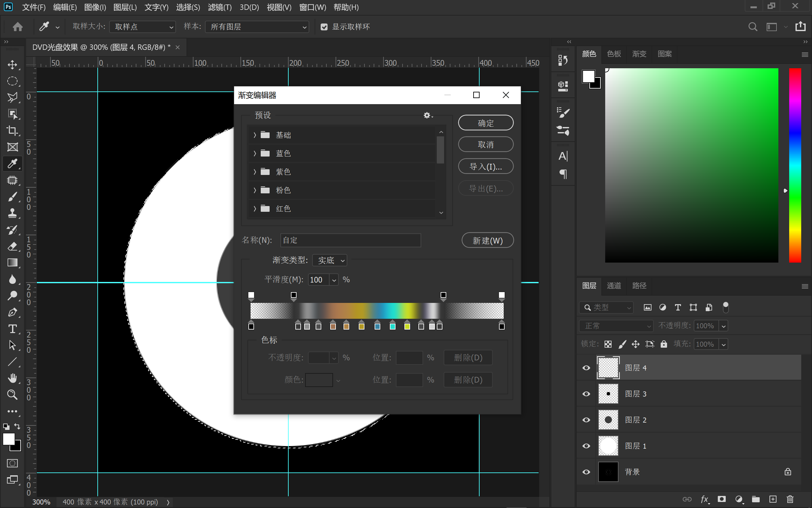Click the hue slider in color panel
The image size is (812, 508).
(795, 165)
